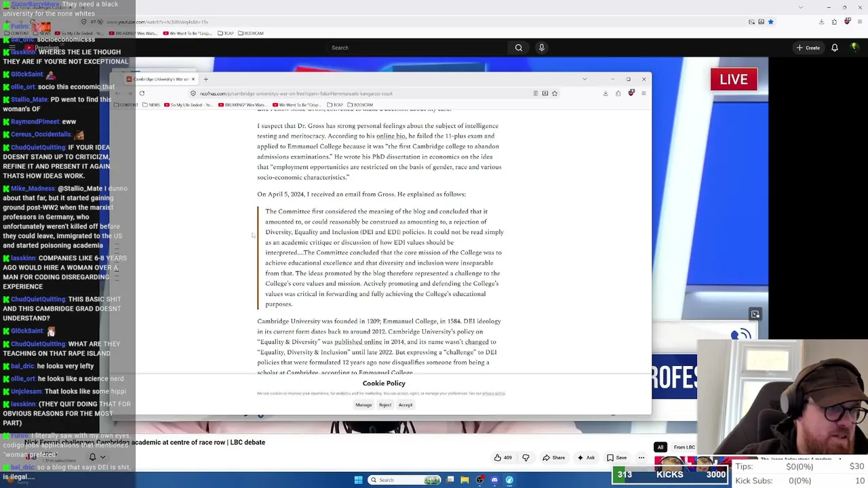868x488 pixels.
Task: Open Discord from the taskbar
Action: (x=494, y=480)
